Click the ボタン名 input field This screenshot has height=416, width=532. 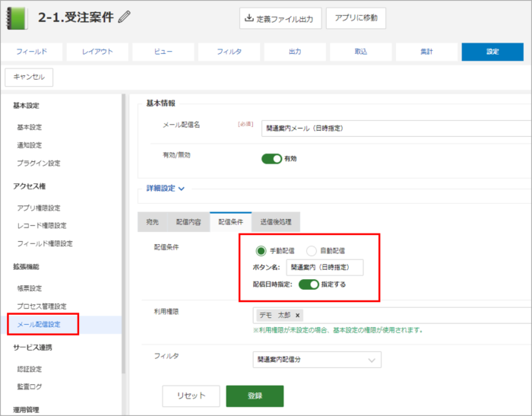(325, 268)
